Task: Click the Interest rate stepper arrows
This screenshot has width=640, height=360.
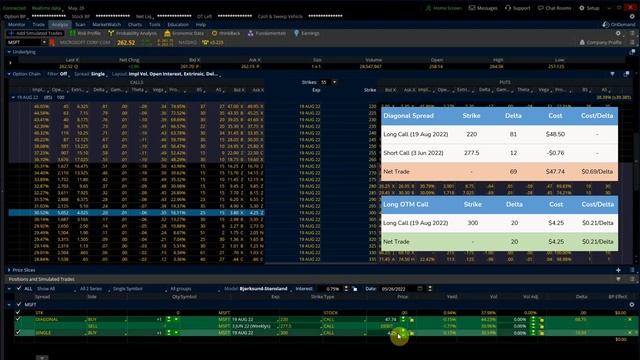Action: (x=346, y=289)
